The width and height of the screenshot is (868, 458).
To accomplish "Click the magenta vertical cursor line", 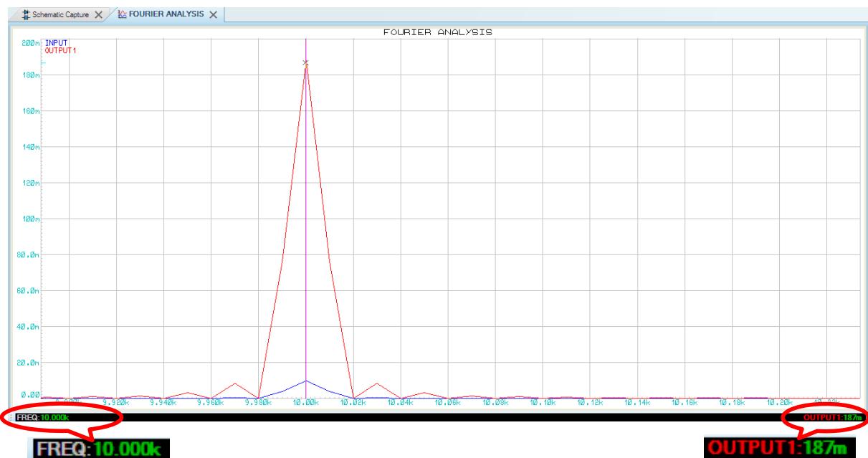I will 306,215.
